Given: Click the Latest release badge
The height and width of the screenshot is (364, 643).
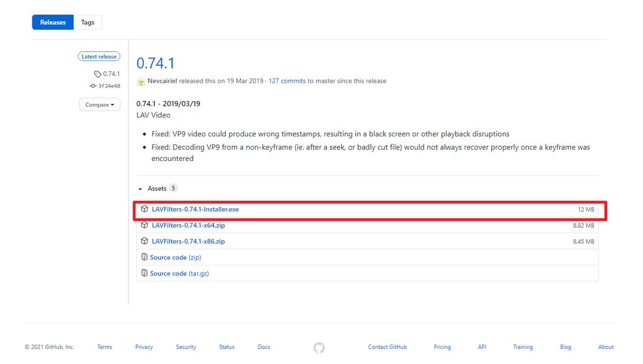Looking at the screenshot, I should (99, 57).
